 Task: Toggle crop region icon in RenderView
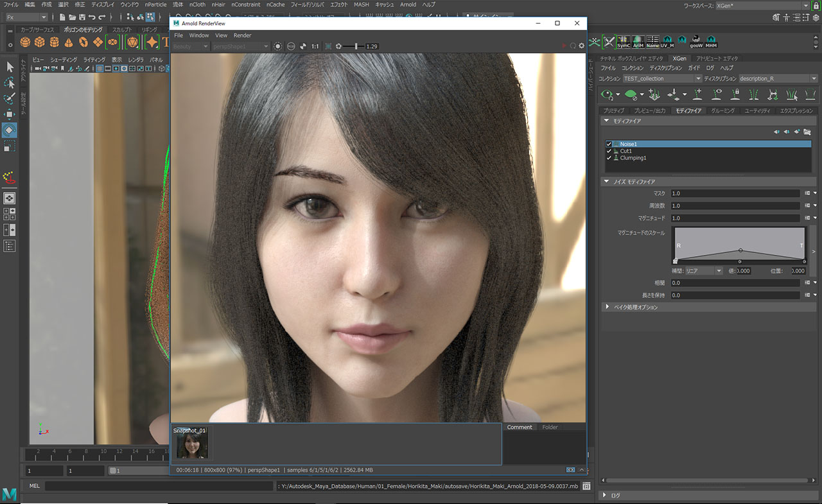coord(328,46)
